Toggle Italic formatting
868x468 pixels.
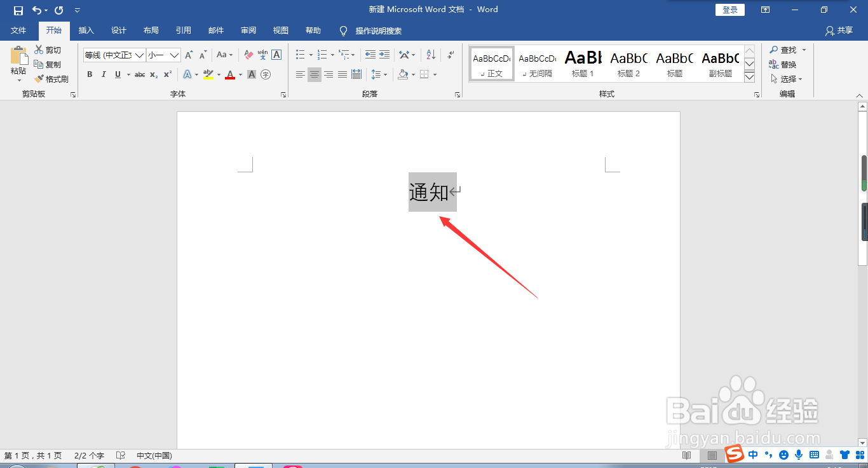pyautogui.click(x=104, y=74)
